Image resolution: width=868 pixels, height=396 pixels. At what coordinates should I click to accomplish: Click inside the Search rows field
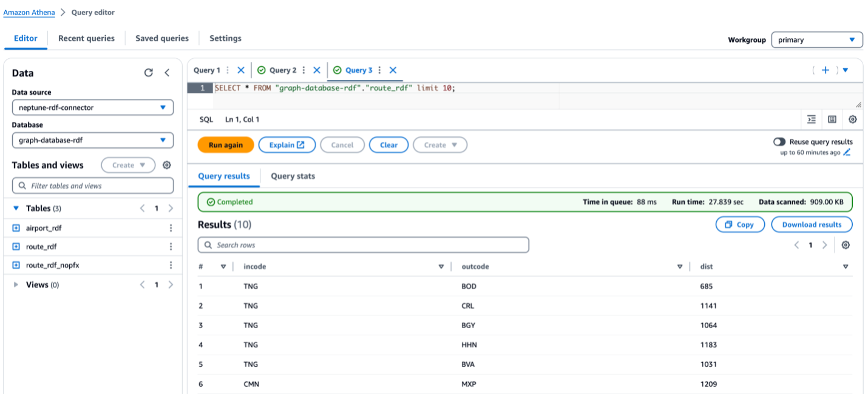click(x=363, y=245)
